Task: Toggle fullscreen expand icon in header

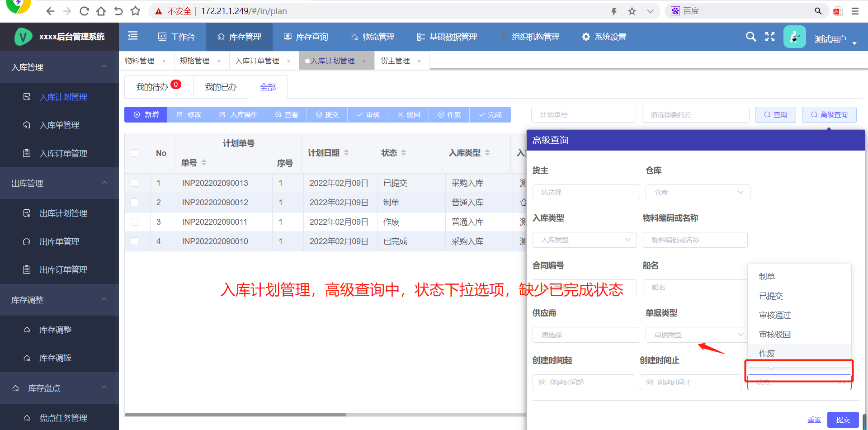Action: pos(770,37)
